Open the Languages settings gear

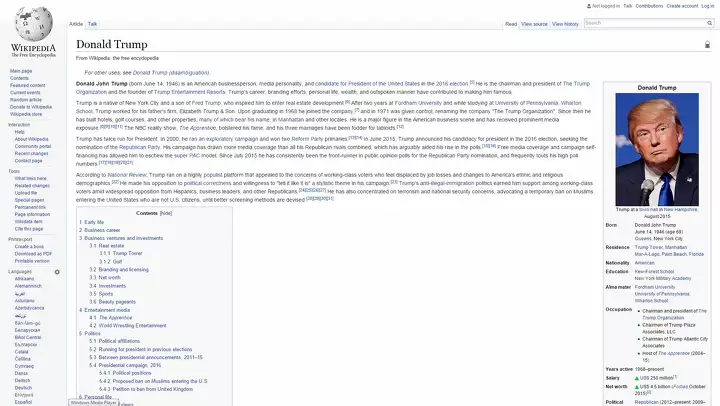click(x=57, y=271)
